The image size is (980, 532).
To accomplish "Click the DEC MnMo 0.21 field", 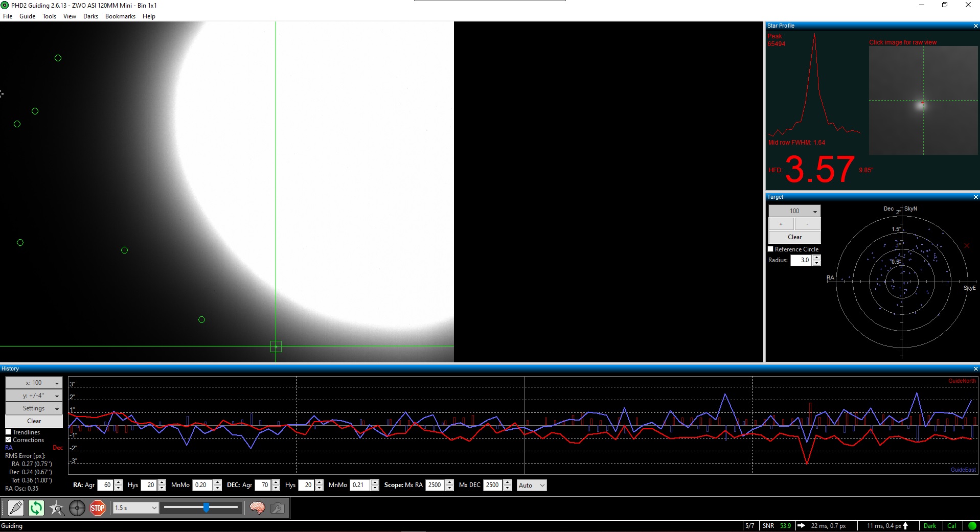I will coord(360,485).
